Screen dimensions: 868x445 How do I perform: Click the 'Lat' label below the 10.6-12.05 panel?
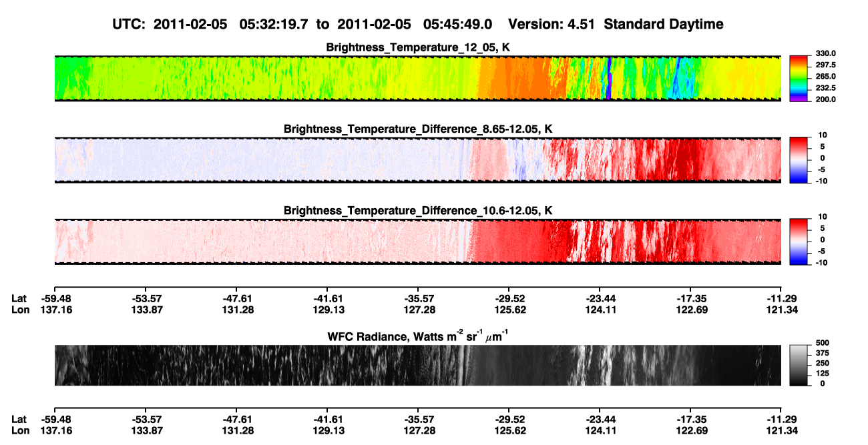point(19,298)
